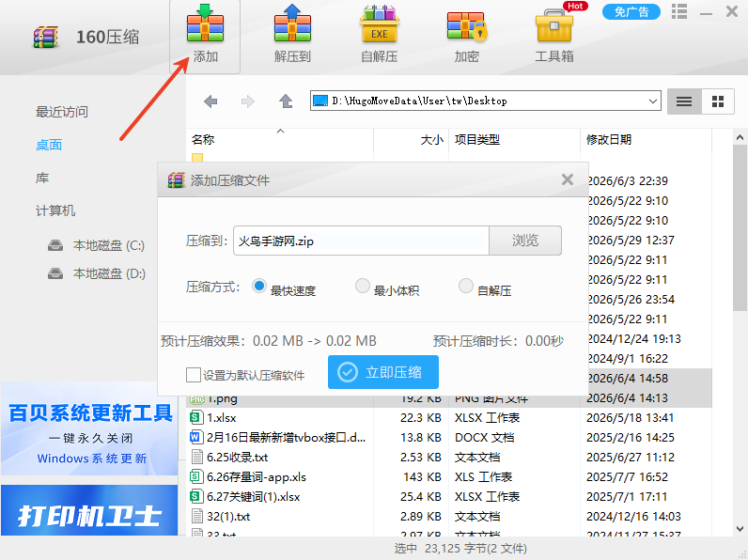Open 本地磁盘 (D:) drive

coord(97,273)
